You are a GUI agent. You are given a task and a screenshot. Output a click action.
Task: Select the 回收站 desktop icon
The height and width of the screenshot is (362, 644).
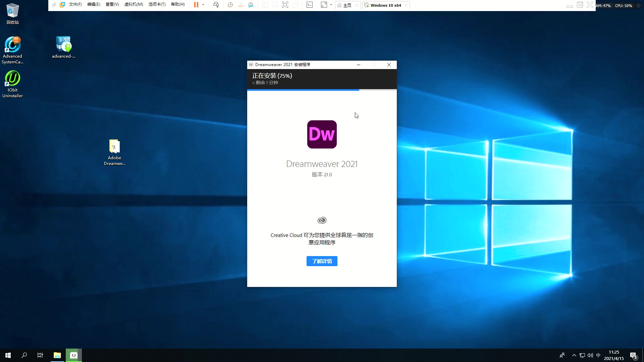pos(13,14)
